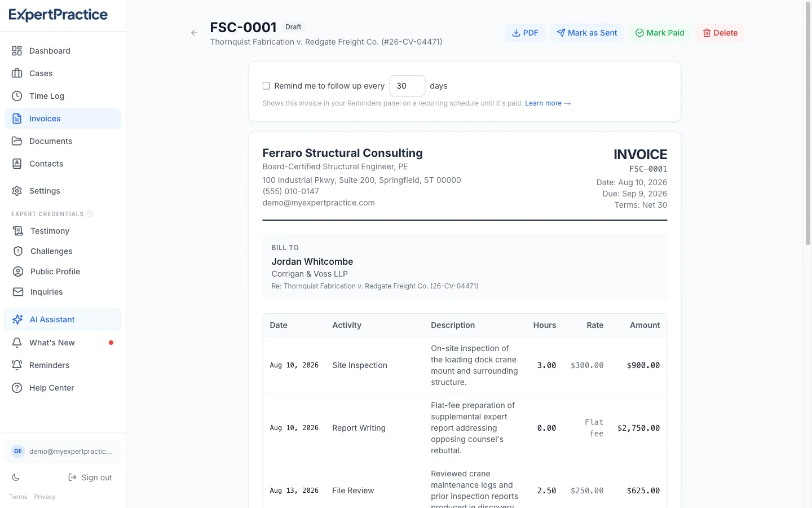Viewport: 812px width, 508px height.
Task: Click the reminder days input field
Action: 407,86
